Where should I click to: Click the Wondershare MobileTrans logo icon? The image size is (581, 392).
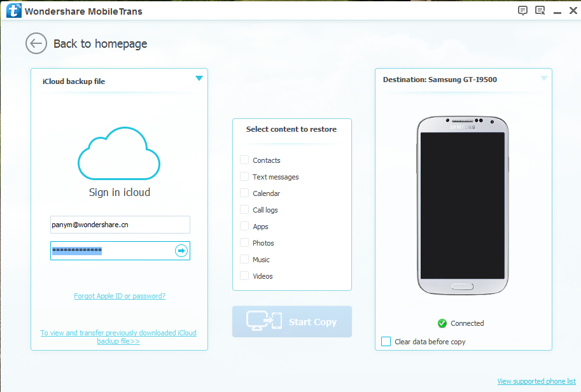[x=14, y=10]
